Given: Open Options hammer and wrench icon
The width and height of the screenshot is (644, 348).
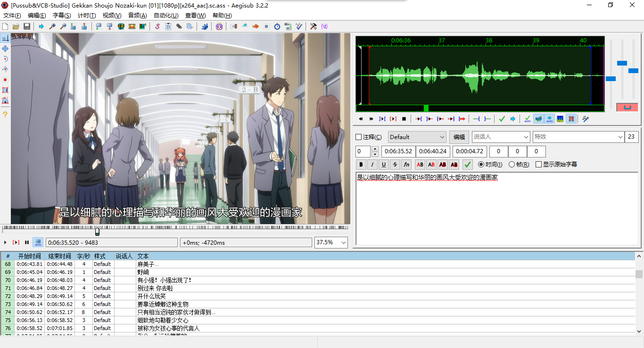Looking at the screenshot, I should click(x=313, y=26).
